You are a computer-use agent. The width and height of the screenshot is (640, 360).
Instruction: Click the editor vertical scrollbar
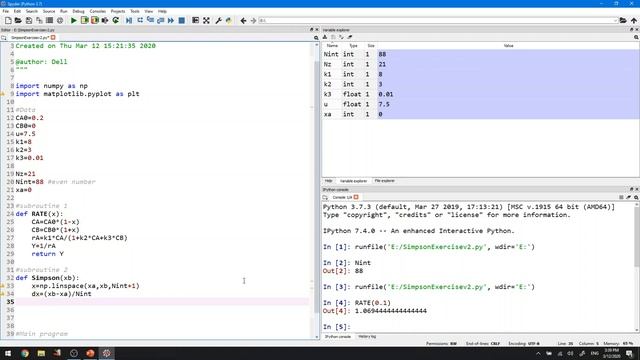coord(316,188)
